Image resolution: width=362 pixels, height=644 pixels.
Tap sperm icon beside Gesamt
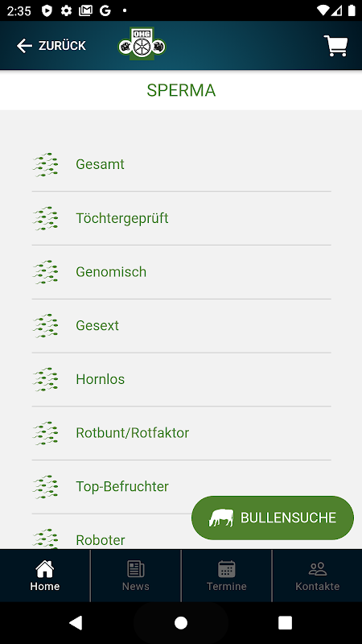tap(45, 164)
